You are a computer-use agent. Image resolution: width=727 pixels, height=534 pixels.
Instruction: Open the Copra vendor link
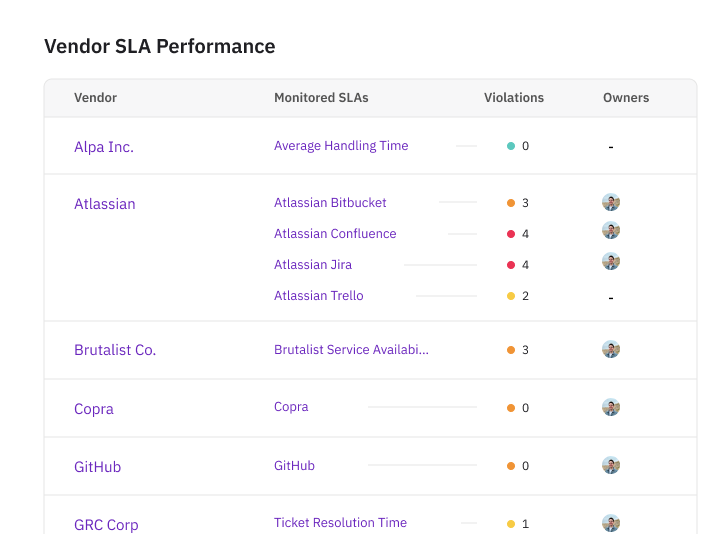point(94,409)
